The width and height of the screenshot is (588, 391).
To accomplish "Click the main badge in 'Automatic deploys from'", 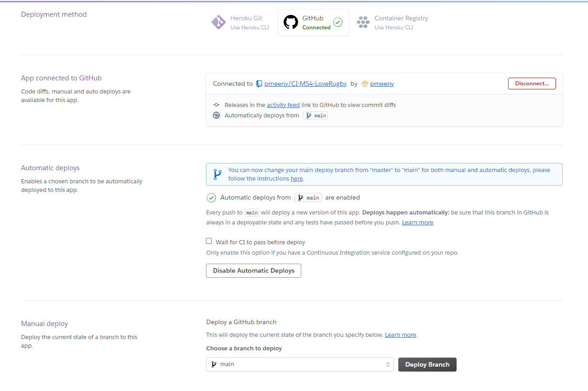I will (x=308, y=198).
